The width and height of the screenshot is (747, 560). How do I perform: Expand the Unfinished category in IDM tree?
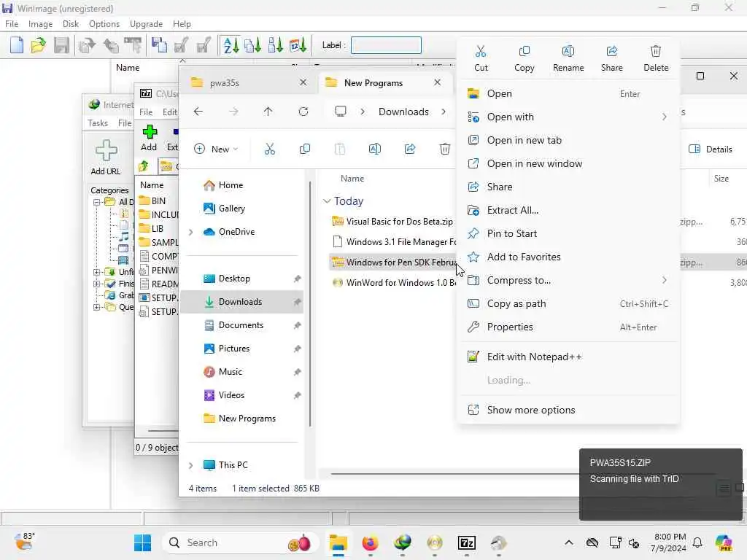click(97, 272)
